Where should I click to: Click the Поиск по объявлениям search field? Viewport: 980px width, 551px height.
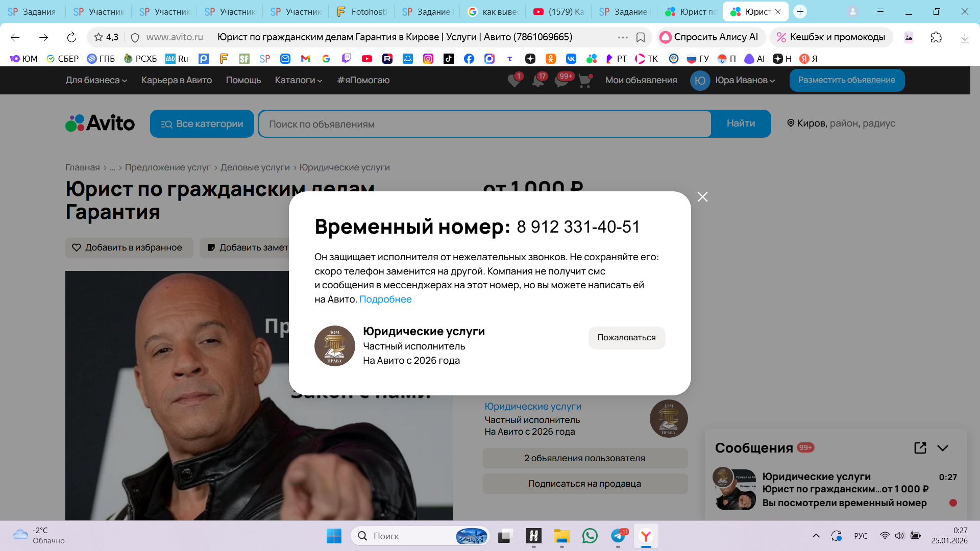click(484, 124)
